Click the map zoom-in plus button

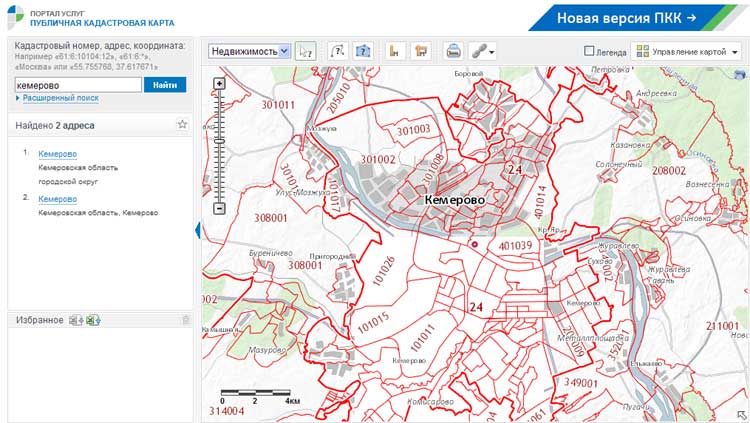pos(219,84)
